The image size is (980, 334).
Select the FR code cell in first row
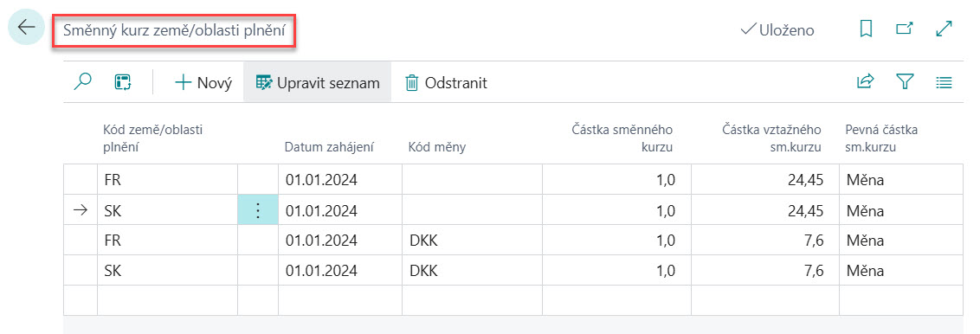click(x=167, y=180)
